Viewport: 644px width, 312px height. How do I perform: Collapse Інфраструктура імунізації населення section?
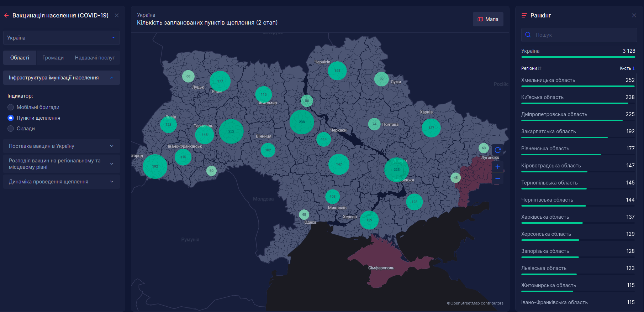tap(62, 78)
